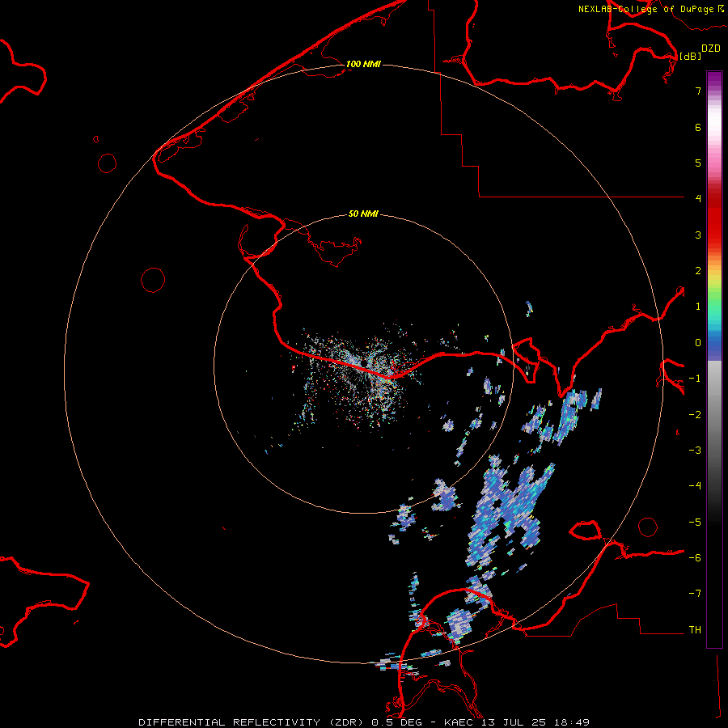Click the 6 dB value on color scale

pyautogui.click(x=698, y=127)
